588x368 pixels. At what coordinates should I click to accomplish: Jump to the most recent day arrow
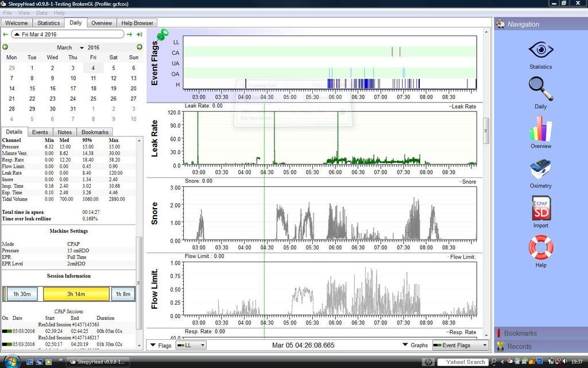click(139, 34)
